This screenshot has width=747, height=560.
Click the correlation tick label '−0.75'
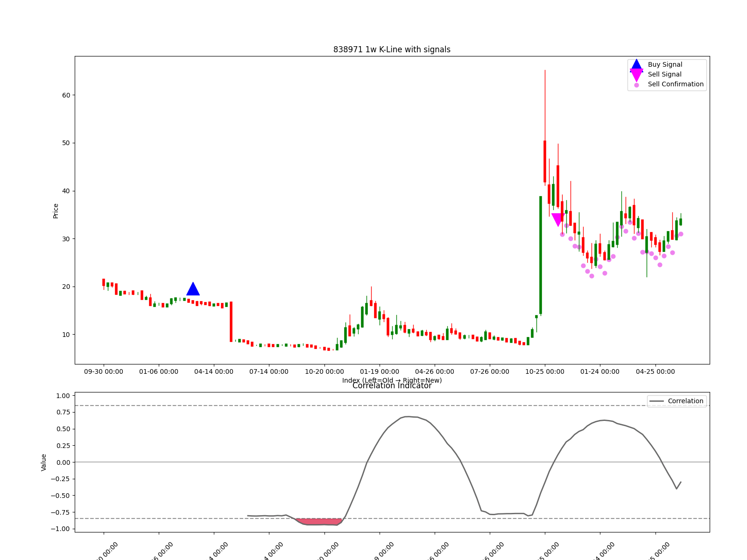click(x=61, y=512)
